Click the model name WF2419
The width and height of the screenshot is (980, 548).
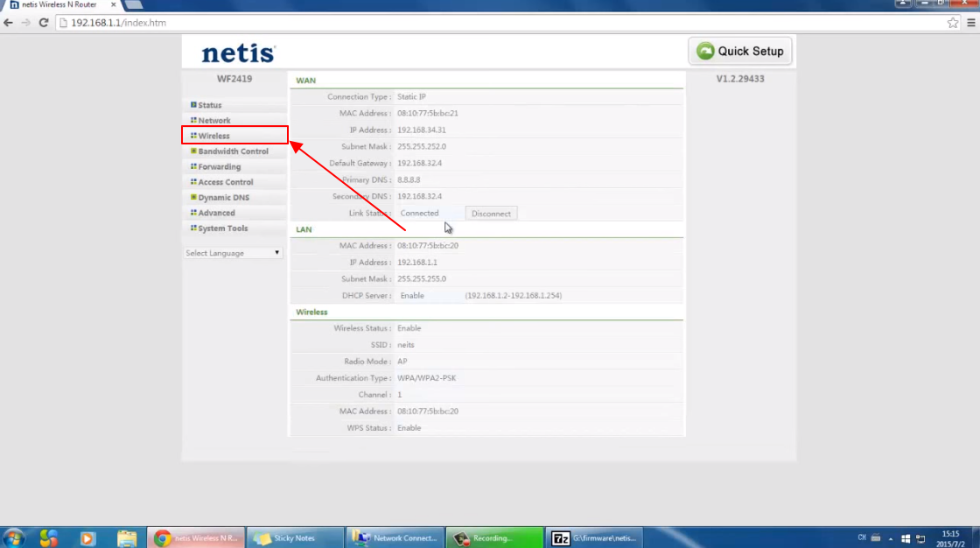pos(234,79)
